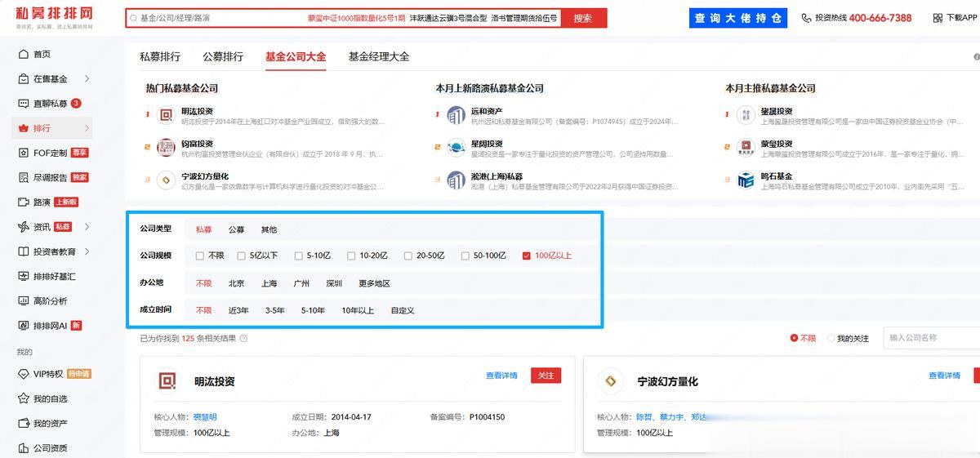Check the 不限 company size checkbox
980x458 pixels.
coord(200,256)
